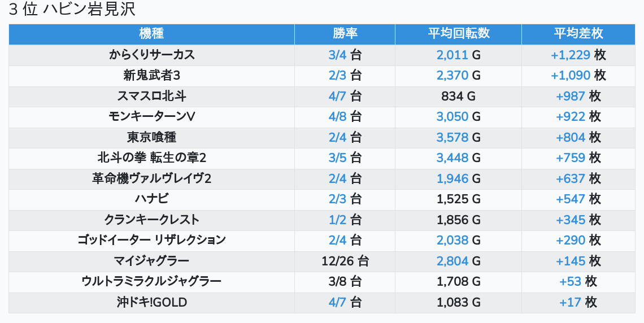644x323 pixels.
Task: Open the +1,229 difference link
Action: 570,55
